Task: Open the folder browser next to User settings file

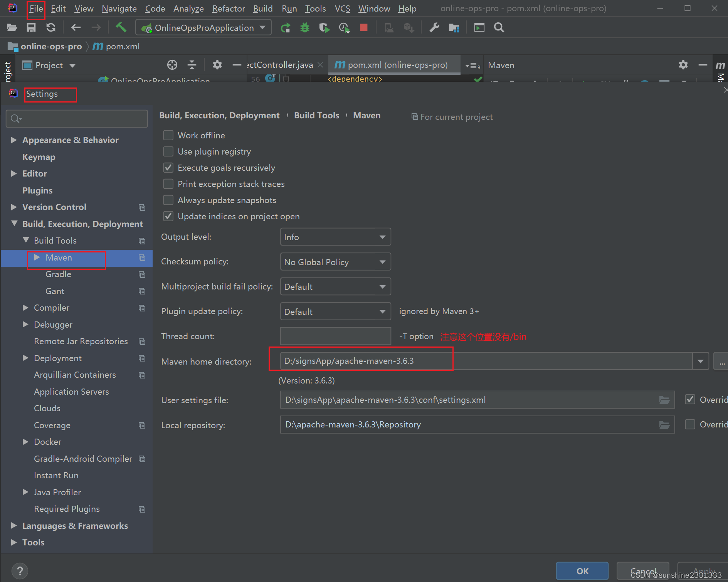Action: (664, 400)
